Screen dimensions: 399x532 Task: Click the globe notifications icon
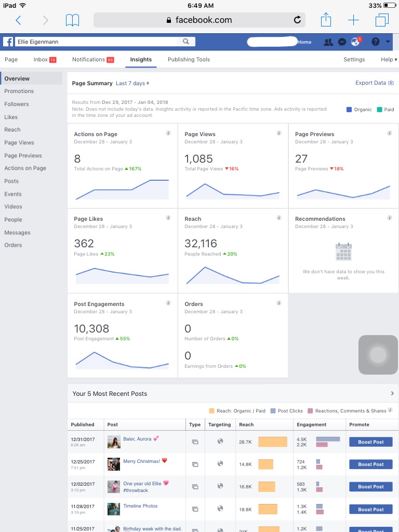click(x=355, y=42)
